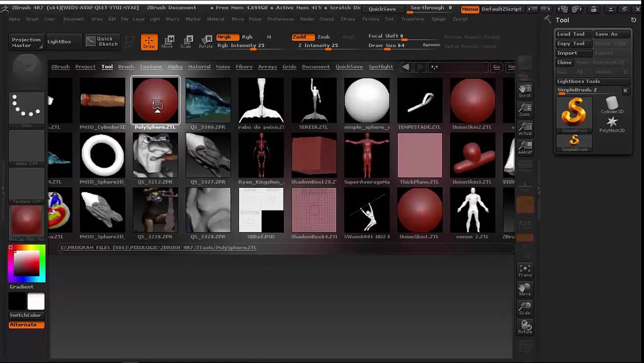Image resolution: width=644 pixels, height=363 pixels.
Task: Click the right shelf Rotate icon
Action: (525, 327)
